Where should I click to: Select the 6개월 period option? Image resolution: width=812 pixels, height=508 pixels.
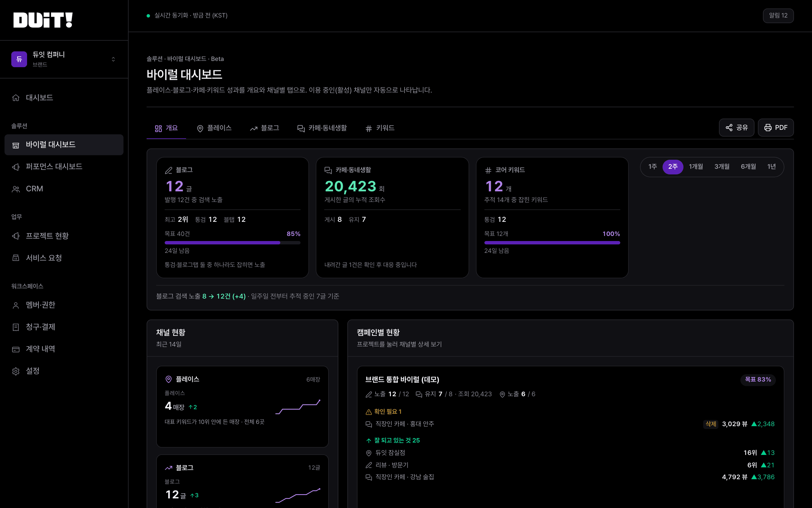tap(748, 167)
